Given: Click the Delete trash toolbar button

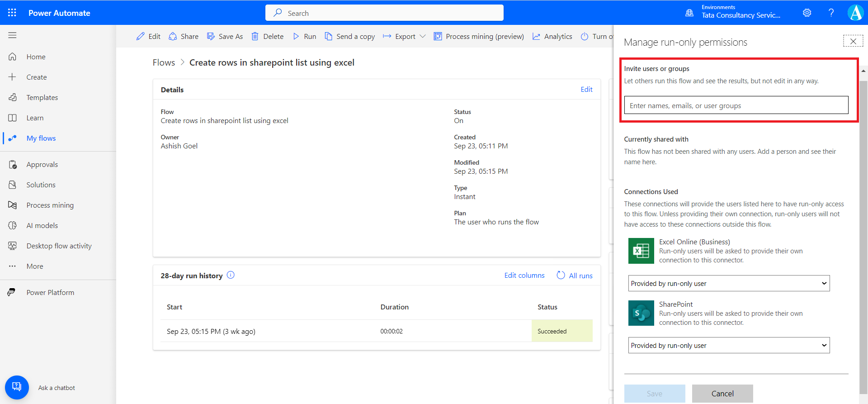Looking at the screenshot, I should coord(267,36).
